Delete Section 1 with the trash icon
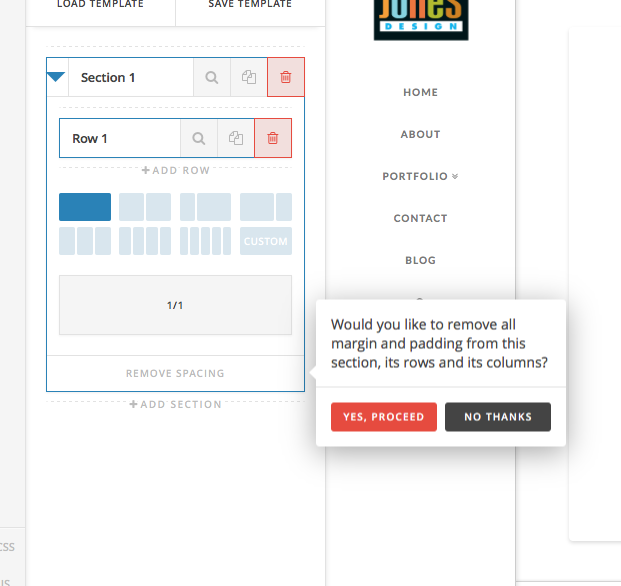 [x=286, y=77]
